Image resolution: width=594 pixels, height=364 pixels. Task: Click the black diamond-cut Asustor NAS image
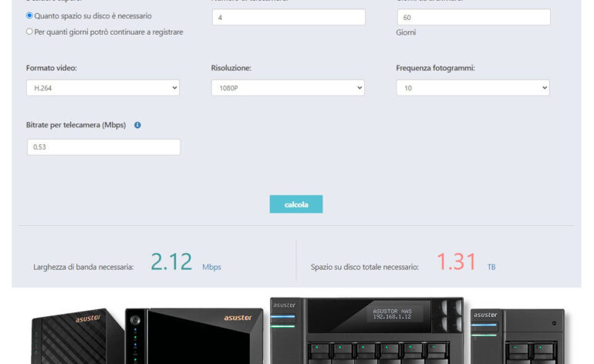pos(194,336)
